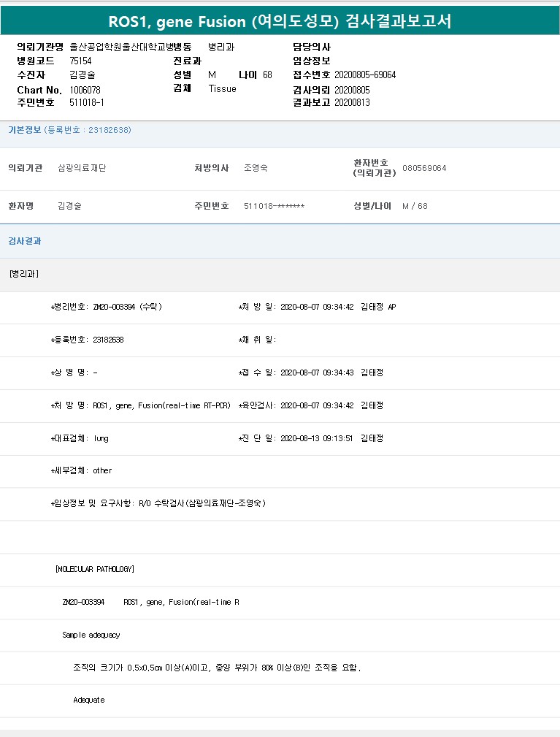Screen dimensions: 560x737
Task: Click the 병원코드 value 75154
Action: pos(80,61)
